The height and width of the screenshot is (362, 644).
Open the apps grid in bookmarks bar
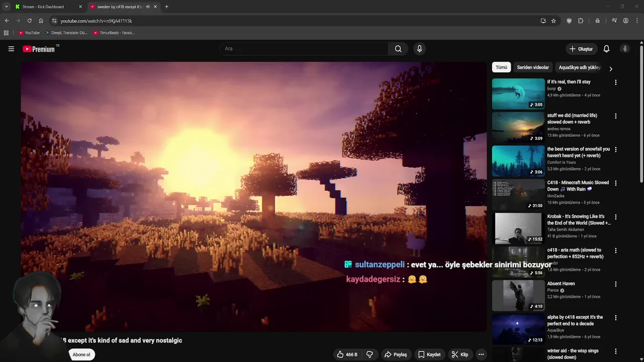pyautogui.click(x=6, y=33)
